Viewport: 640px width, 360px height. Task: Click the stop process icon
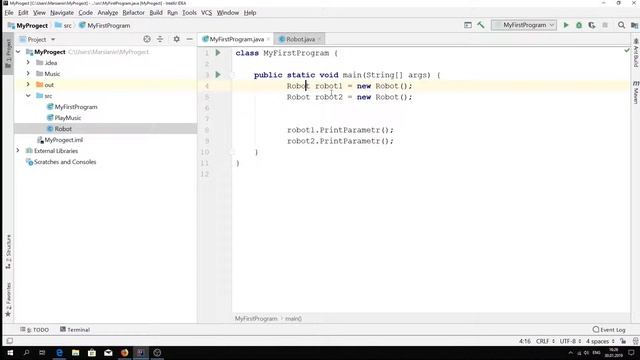tap(605, 25)
